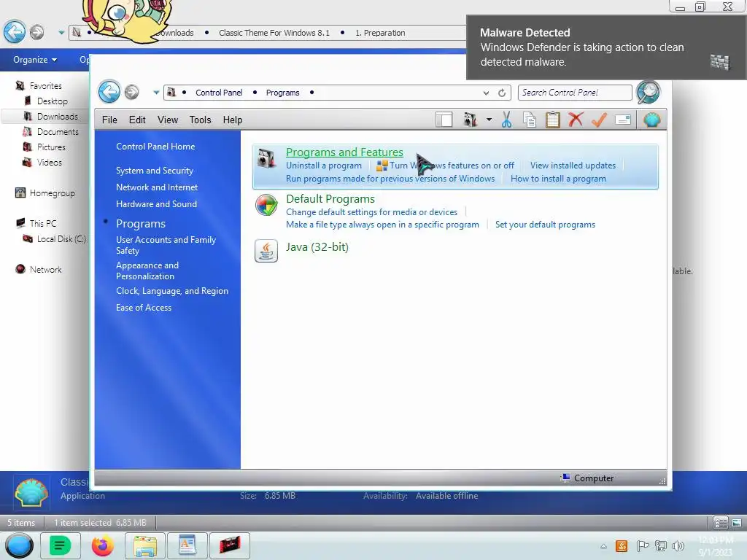Click Run programs made for previous versions
Screen dimensions: 747x560
(390, 179)
